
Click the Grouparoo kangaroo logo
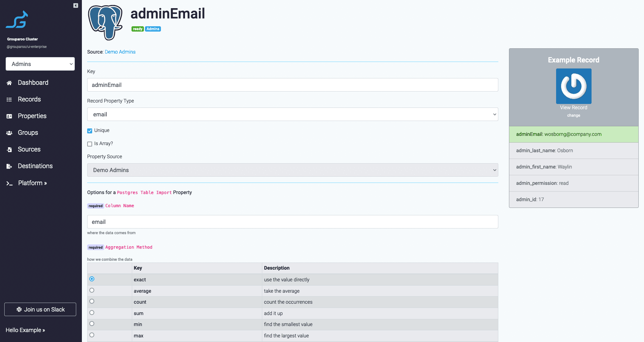point(17,19)
